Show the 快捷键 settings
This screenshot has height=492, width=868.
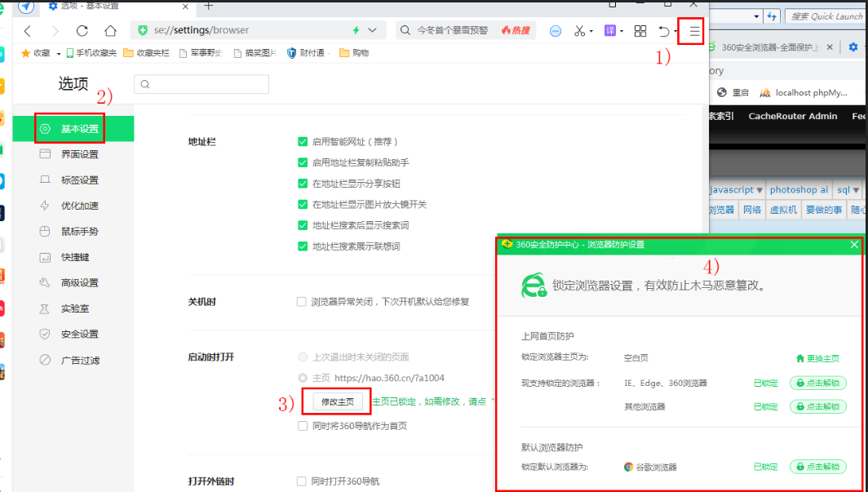tap(73, 257)
